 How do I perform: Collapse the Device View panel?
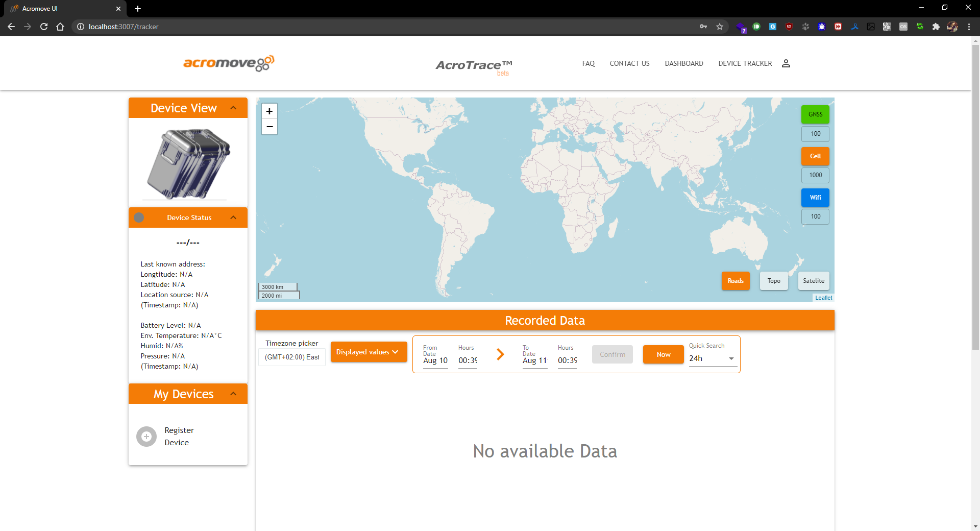[x=233, y=108]
